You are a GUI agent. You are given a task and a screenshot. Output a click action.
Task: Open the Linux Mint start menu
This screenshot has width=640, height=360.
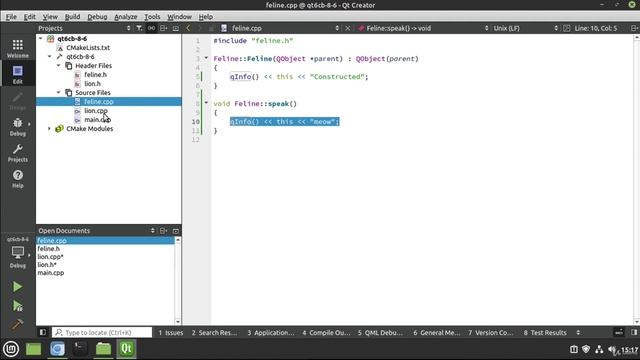[11, 349]
